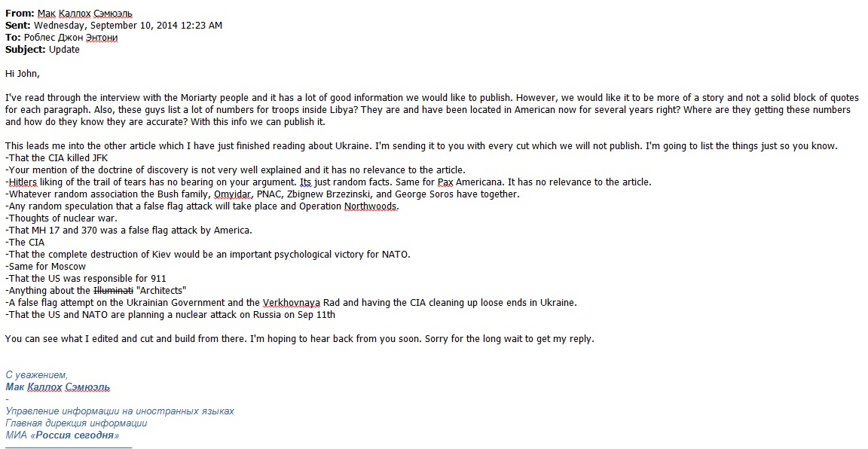This screenshot has width=868, height=449.
Task: Click the line about US responsible for 911
Action: pos(86,278)
